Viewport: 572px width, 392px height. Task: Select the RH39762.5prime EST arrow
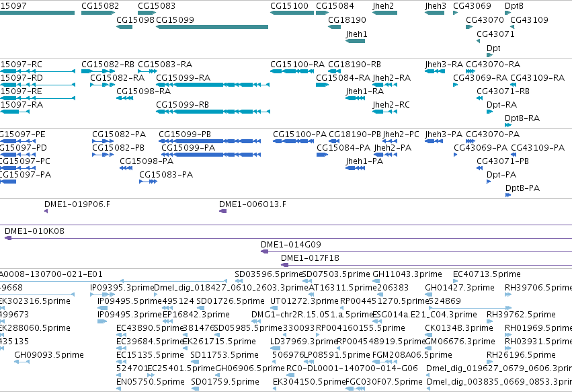(x=489, y=321)
